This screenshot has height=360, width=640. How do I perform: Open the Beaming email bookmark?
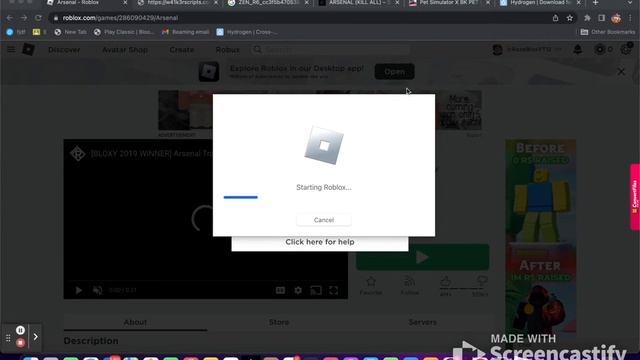185,32
